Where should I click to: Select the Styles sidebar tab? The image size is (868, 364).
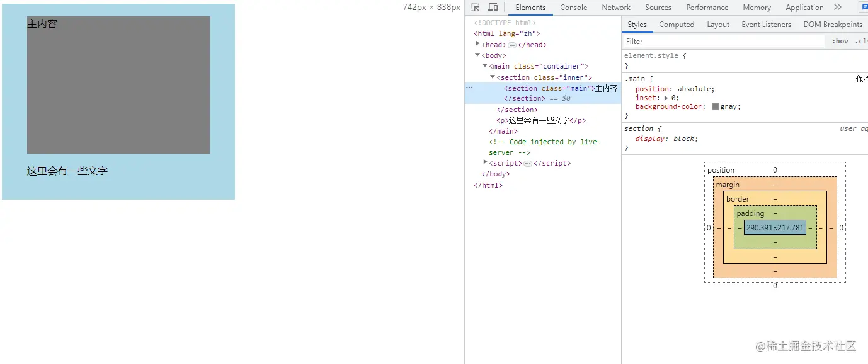pos(637,25)
